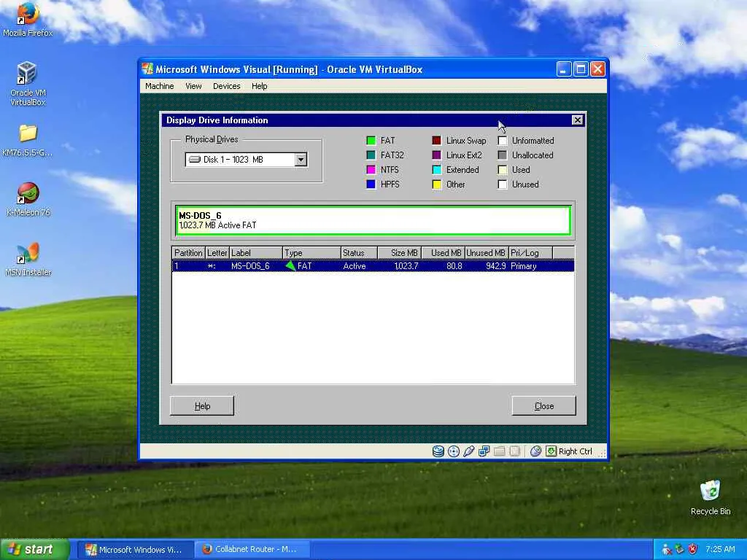Click the green FAT legend swatch
747x560 pixels.
click(371, 141)
